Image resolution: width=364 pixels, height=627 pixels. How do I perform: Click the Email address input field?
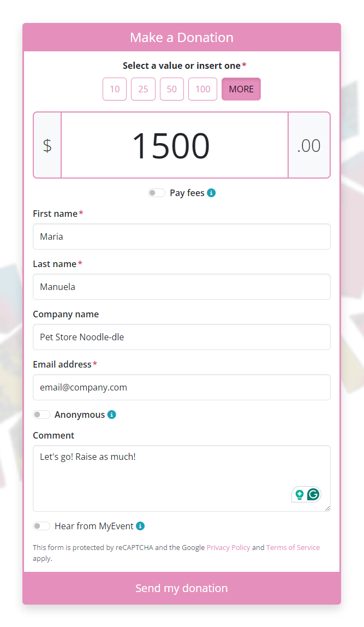pyautogui.click(x=182, y=387)
